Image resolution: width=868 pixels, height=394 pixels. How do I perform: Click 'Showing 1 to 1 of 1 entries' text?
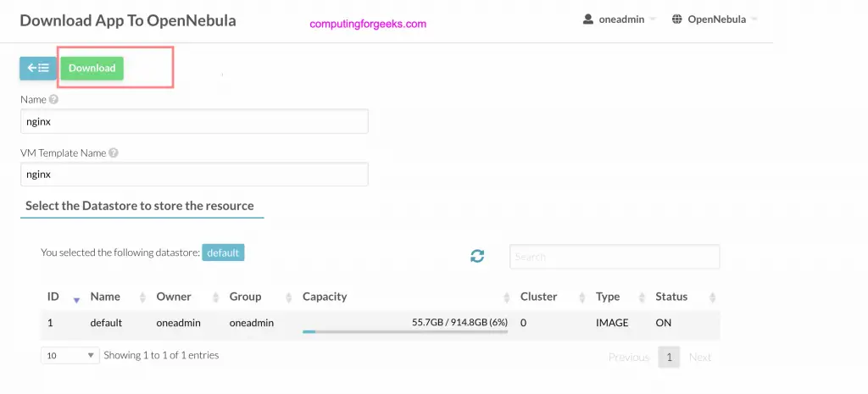(161, 355)
